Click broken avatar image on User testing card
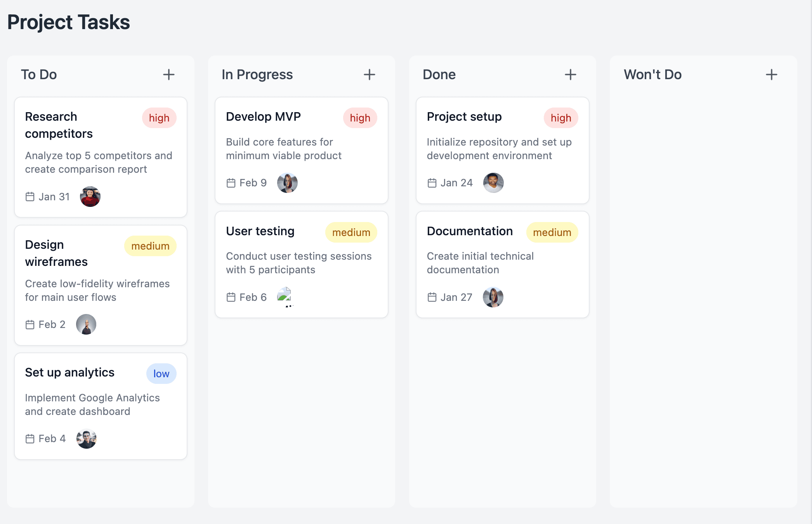This screenshot has height=524, width=812. pyautogui.click(x=284, y=296)
